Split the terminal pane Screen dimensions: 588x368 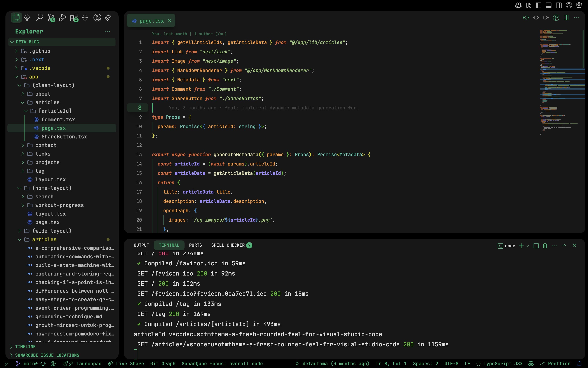click(536, 246)
